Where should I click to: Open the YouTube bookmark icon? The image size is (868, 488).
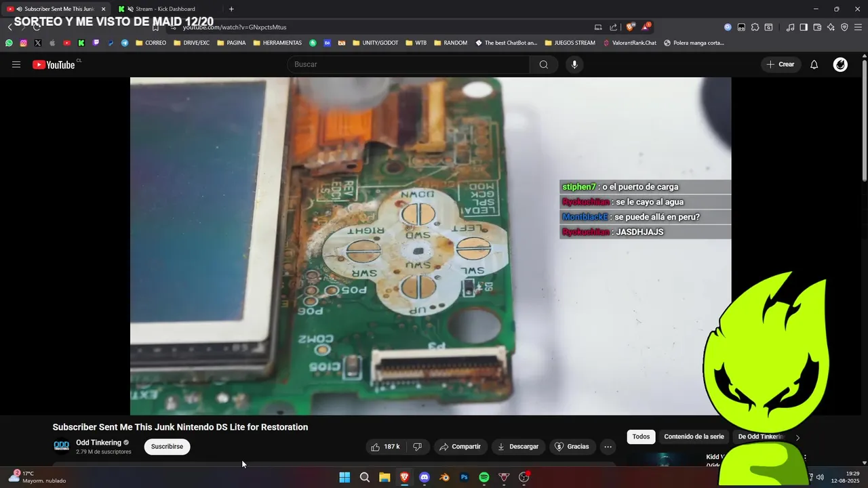click(66, 43)
